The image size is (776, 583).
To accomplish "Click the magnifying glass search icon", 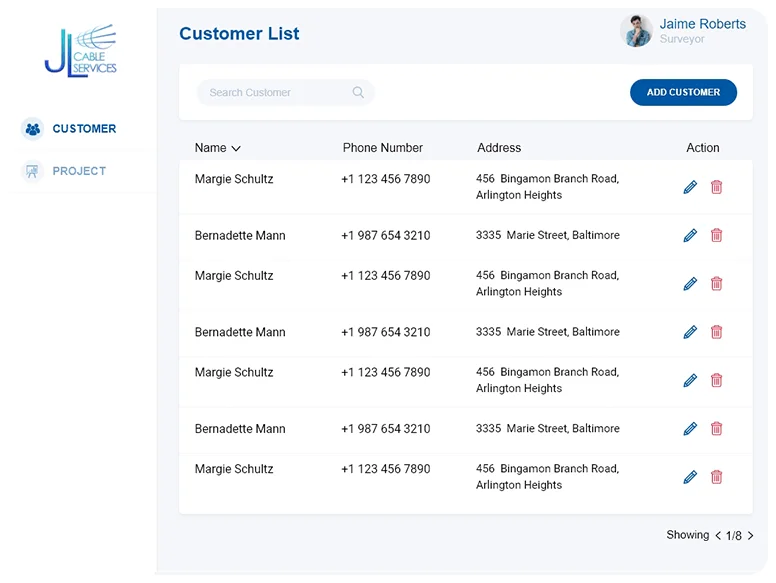I will click(x=358, y=93).
